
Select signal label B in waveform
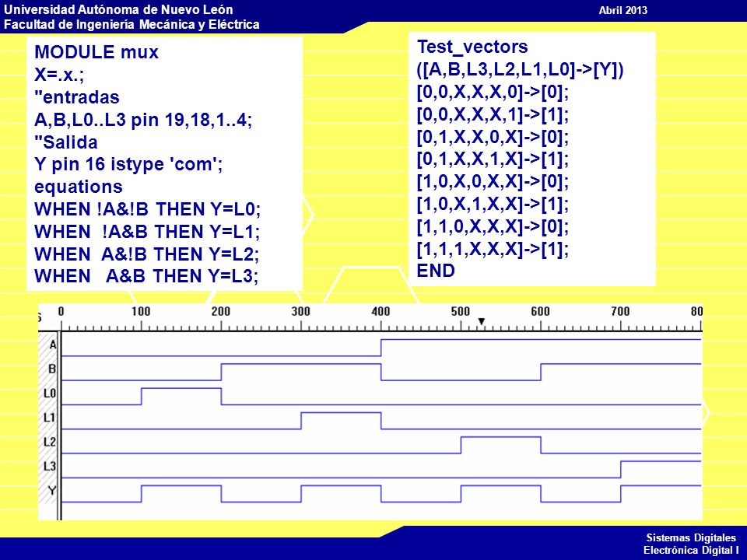point(53,369)
